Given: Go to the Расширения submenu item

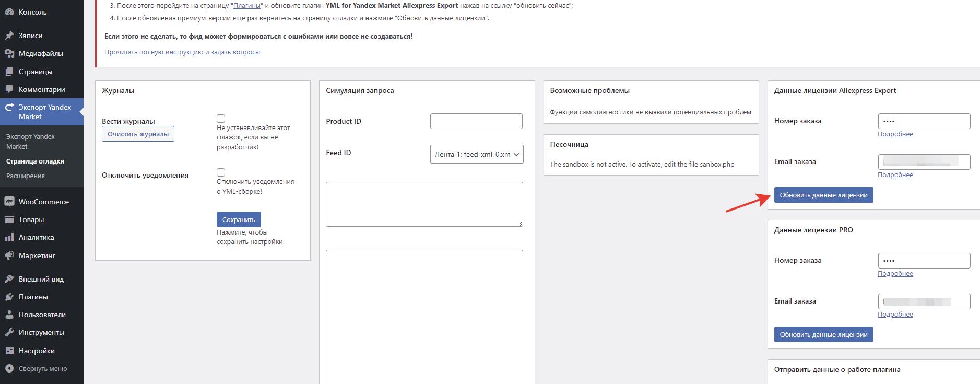Looking at the screenshot, I should coord(26,176).
